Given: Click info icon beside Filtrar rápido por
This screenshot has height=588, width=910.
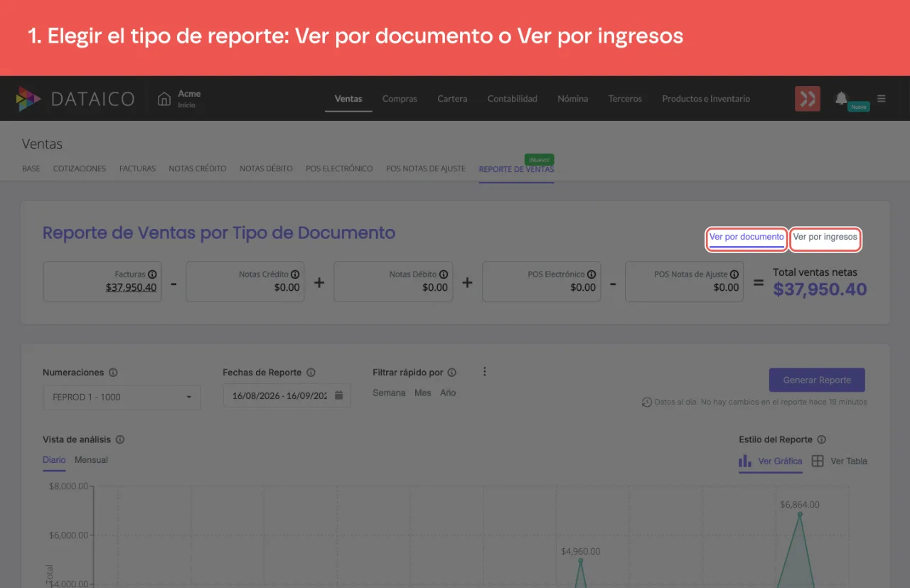Looking at the screenshot, I should 452,373.
